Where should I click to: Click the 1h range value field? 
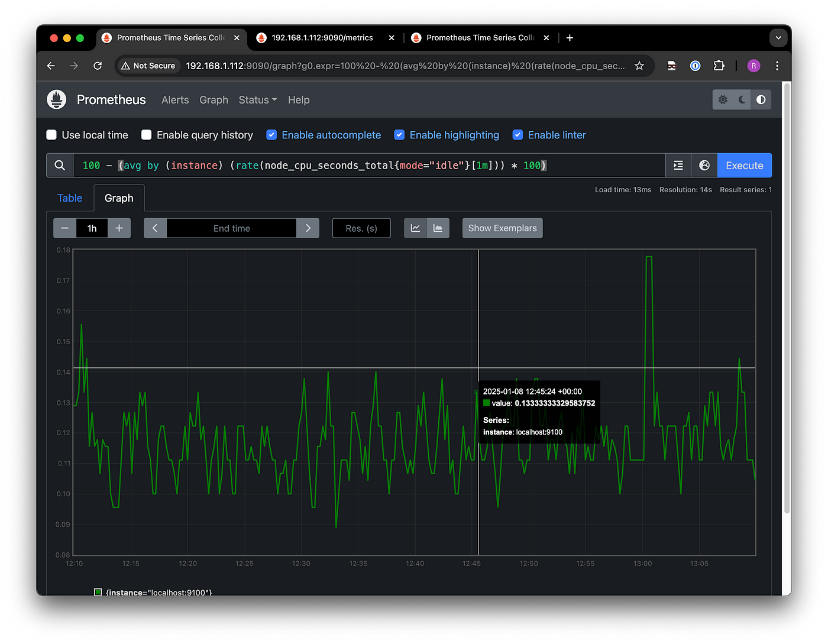[92, 228]
